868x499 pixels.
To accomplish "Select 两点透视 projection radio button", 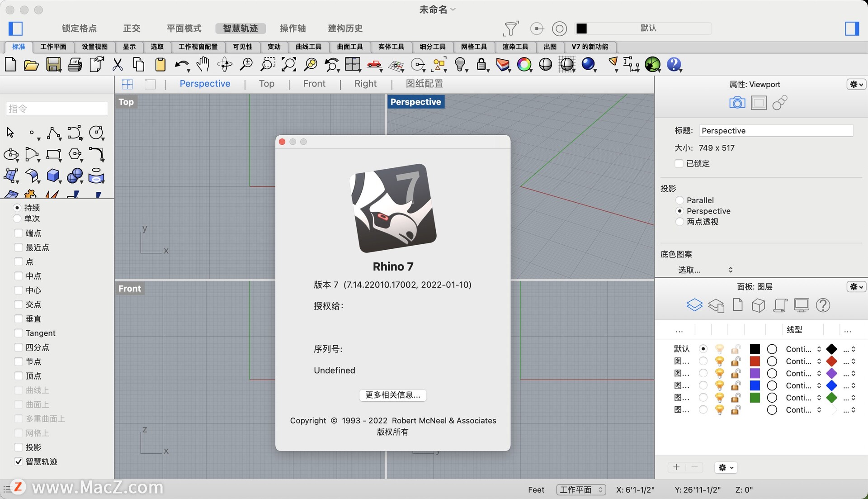I will click(679, 222).
